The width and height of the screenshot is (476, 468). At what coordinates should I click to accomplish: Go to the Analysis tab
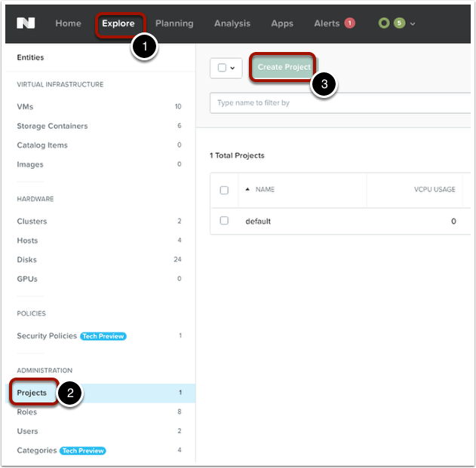coord(232,23)
